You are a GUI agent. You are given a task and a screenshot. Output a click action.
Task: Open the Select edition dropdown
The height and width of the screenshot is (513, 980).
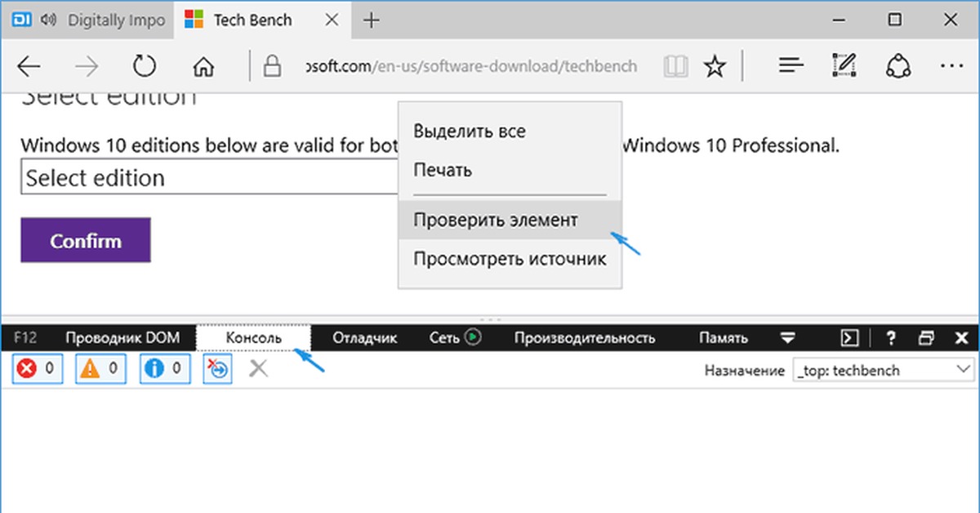point(210,177)
